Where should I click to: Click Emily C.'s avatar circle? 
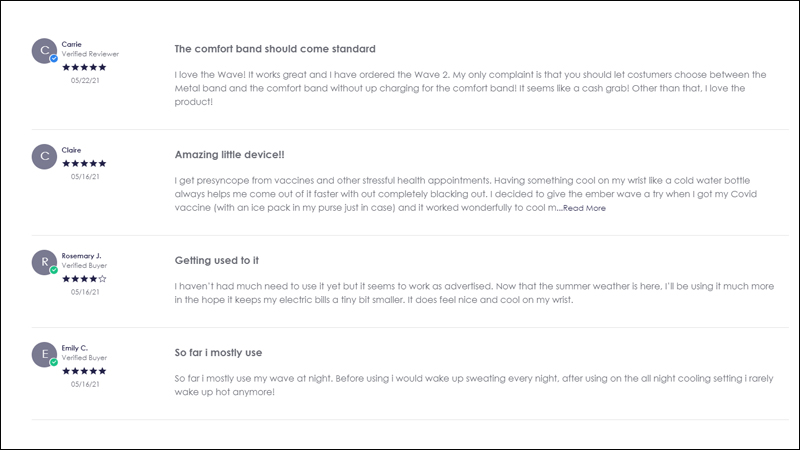[x=44, y=355]
